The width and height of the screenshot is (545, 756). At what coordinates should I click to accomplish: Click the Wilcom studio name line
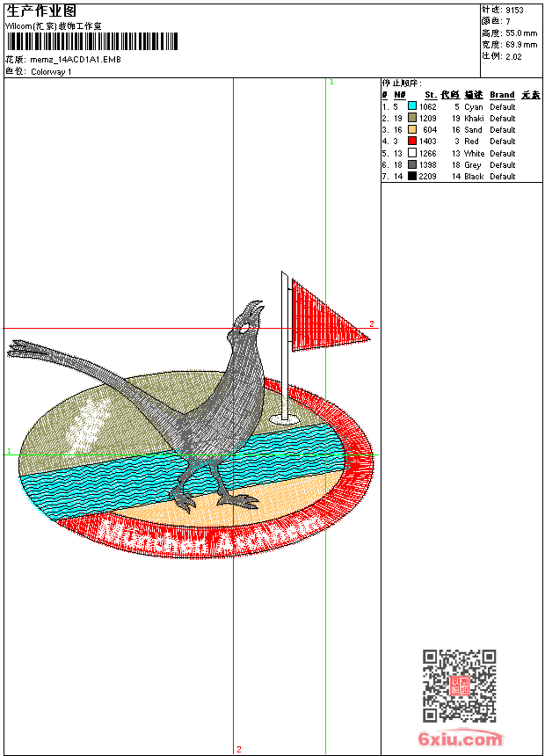54,26
